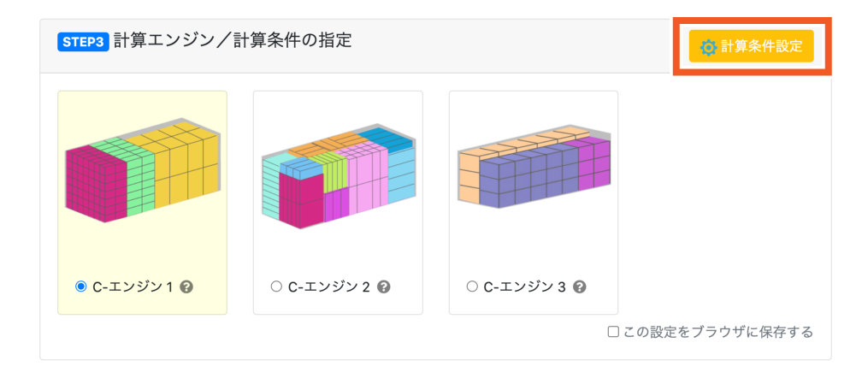Click the gear icon in 計算条件設定 button
Screen dimensions: 868x378
(x=709, y=47)
